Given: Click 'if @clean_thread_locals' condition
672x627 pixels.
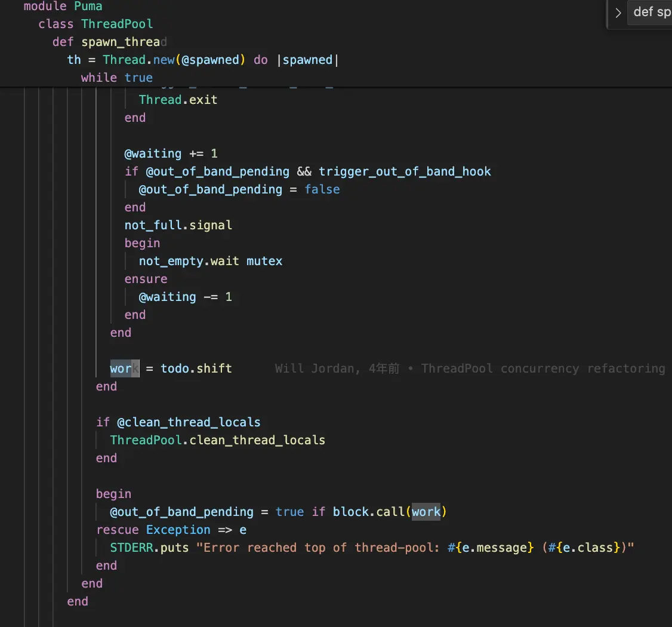Looking at the screenshot, I should click(178, 422).
